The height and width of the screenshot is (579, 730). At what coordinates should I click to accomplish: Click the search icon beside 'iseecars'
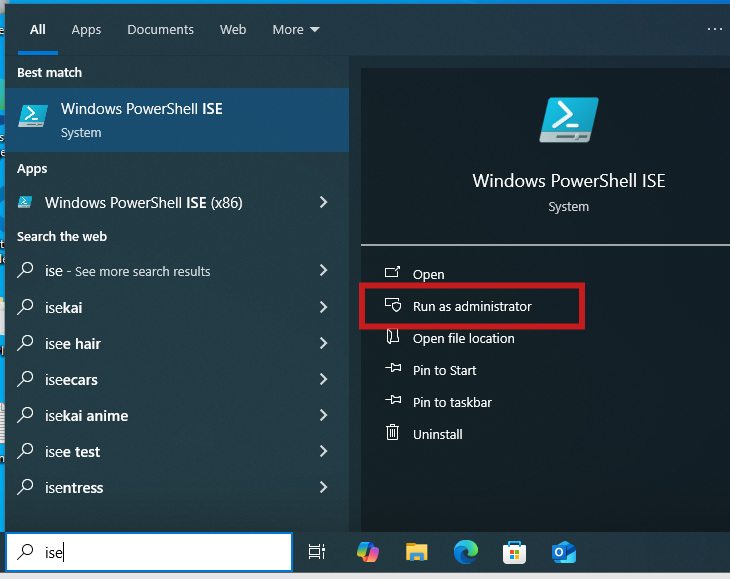25,379
